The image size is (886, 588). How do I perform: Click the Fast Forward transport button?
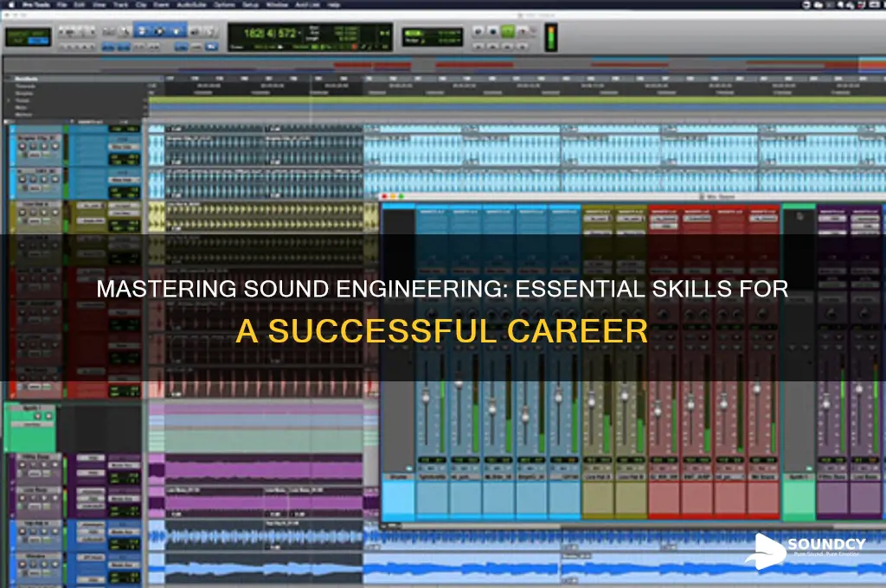(507, 47)
